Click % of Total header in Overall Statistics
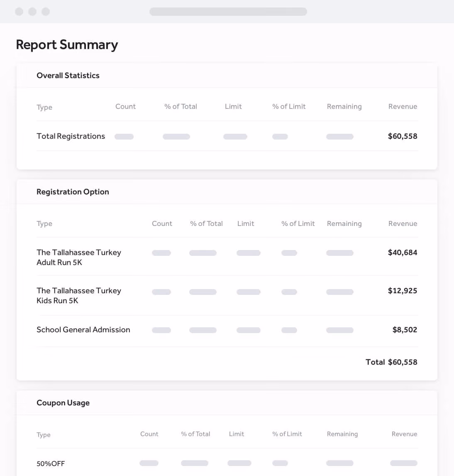This screenshot has width=454, height=476. click(181, 107)
